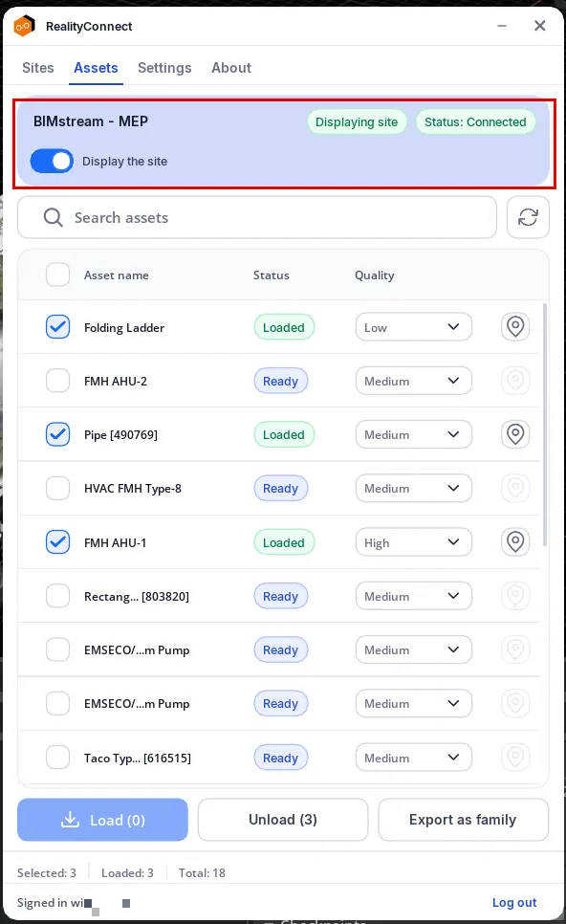Locate the Folding Ladder asset with pin icon
The width and height of the screenshot is (566, 924).
(x=515, y=326)
